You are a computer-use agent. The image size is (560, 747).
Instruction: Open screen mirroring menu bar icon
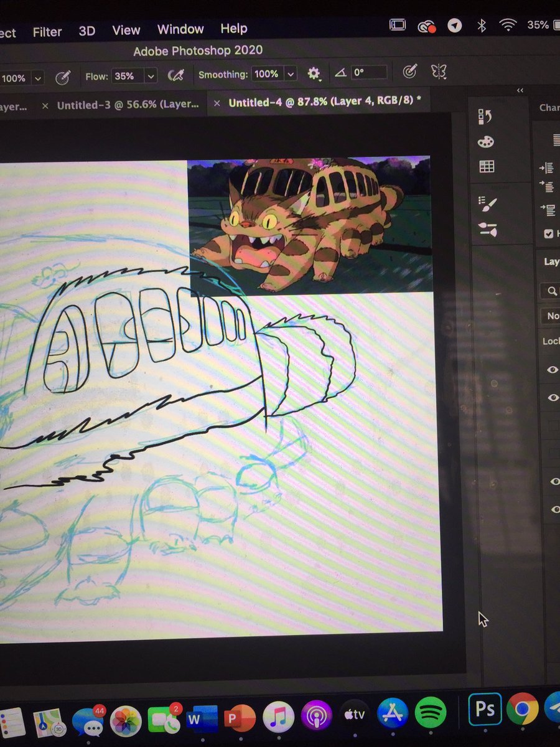(398, 25)
